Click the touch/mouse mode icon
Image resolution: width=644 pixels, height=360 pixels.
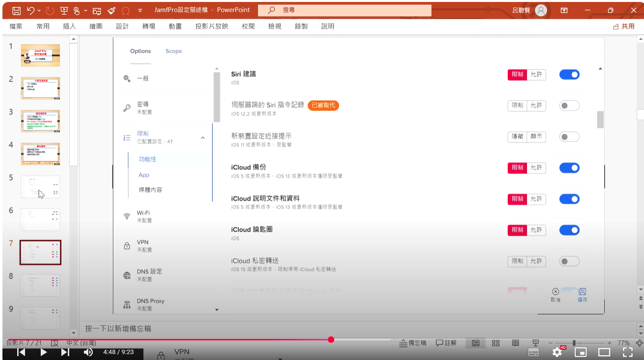[77, 10]
